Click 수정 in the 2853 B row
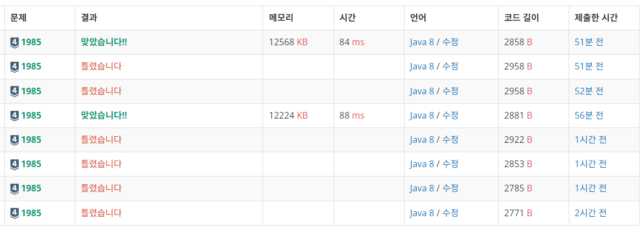Image resolution: width=644 pixels, height=230 pixels. click(x=450, y=164)
